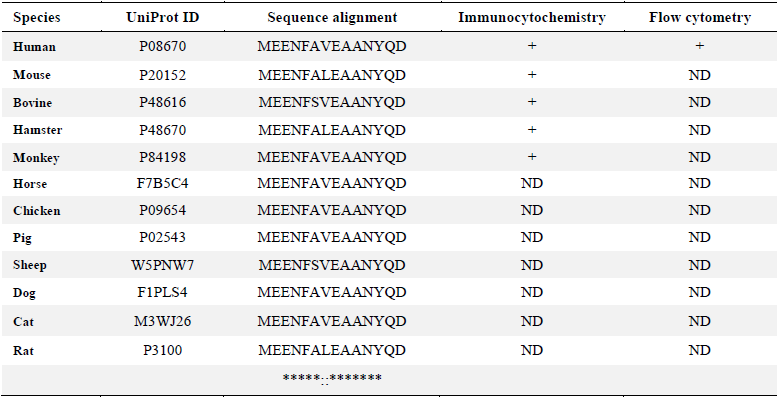The width and height of the screenshot is (781, 399).
Task: Click the UniProt ID column header
Action: (x=162, y=17)
